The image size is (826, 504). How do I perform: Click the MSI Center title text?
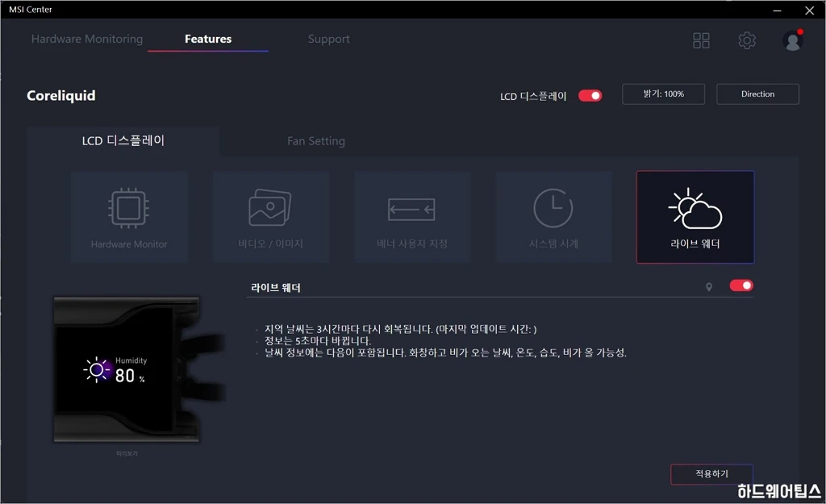point(31,10)
